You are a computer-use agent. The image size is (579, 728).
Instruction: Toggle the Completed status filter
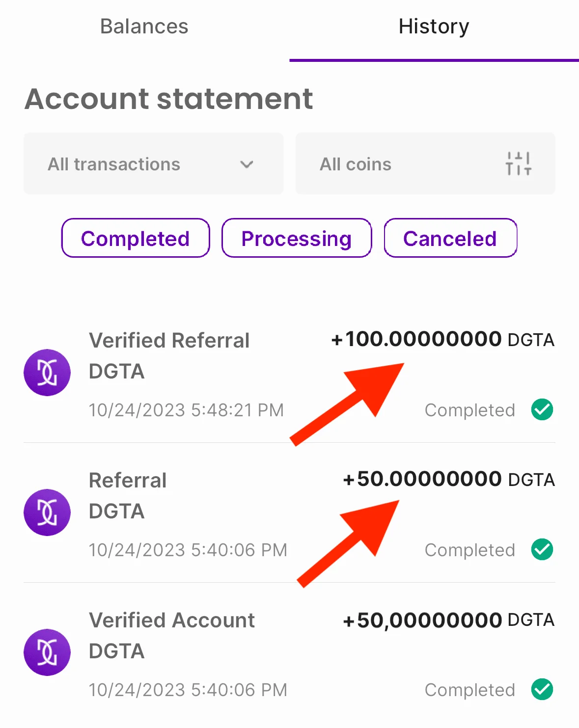[136, 238]
